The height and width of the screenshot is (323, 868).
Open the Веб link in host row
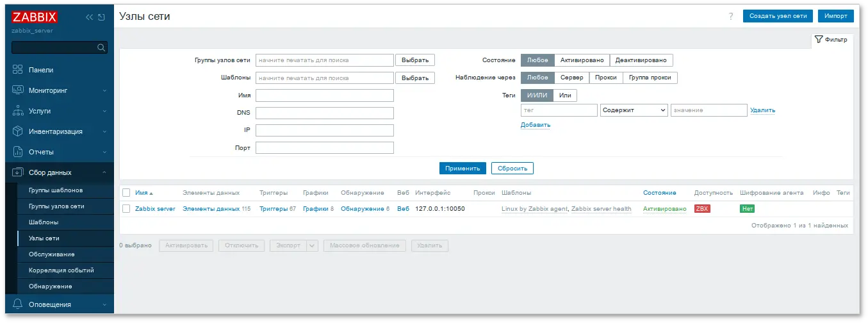pos(403,209)
